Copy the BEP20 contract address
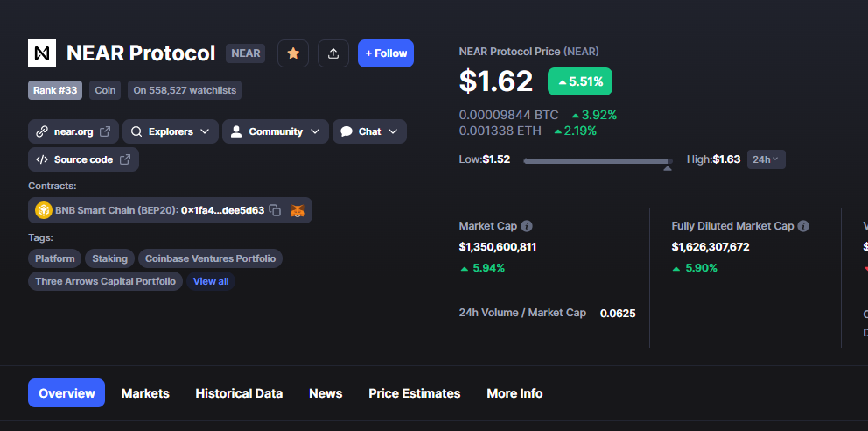Image resolution: width=868 pixels, height=431 pixels. [x=275, y=210]
